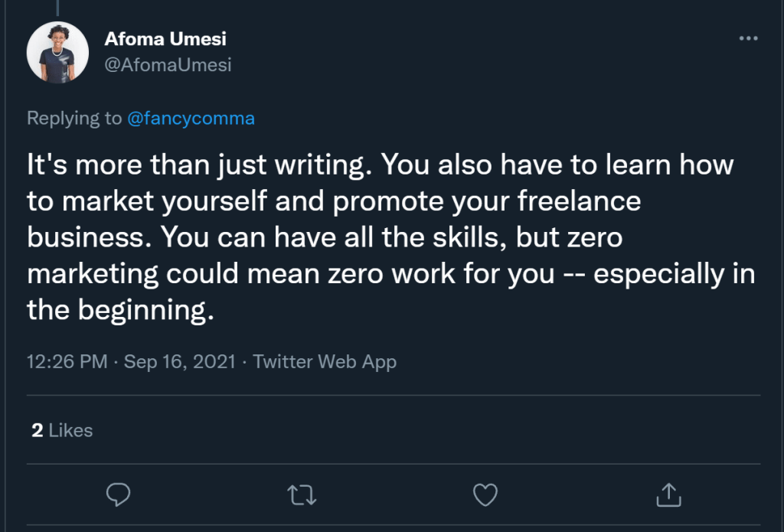Screen dimensions: 784x532
Task: Like the tweet using the heart icon
Action: 485,495
